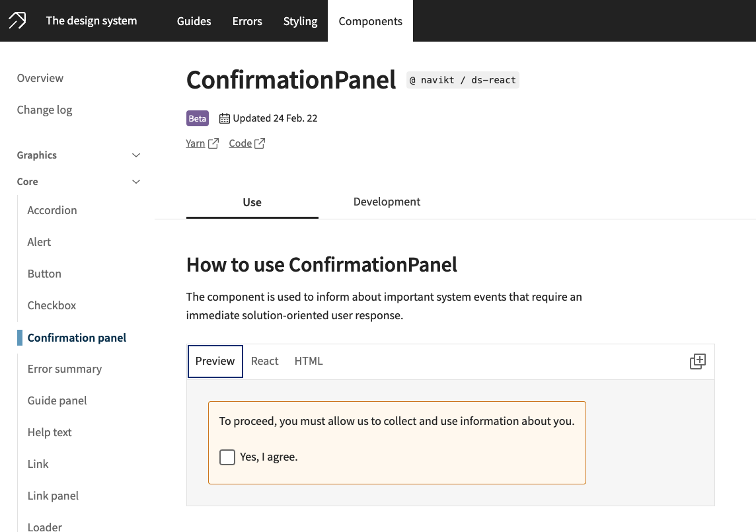756x532 pixels.
Task: Go to Accordion in the sidebar
Action: [52, 210]
